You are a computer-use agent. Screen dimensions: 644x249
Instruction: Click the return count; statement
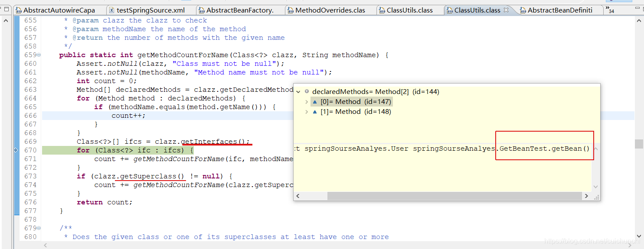coord(105,202)
